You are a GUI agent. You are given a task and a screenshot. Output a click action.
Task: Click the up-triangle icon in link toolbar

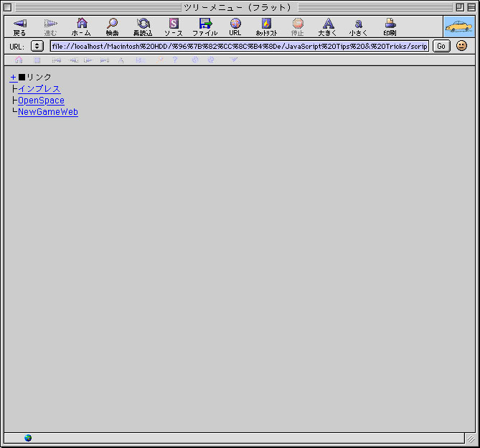pyautogui.click(x=121, y=60)
